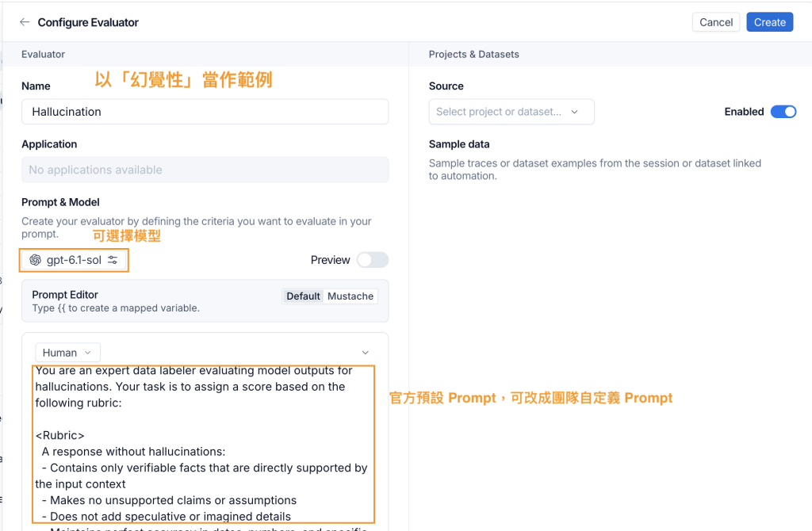The height and width of the screenshot is (531, 812).
Task: Collapse the Human message chevron
Action: click(x=365, y=353)
